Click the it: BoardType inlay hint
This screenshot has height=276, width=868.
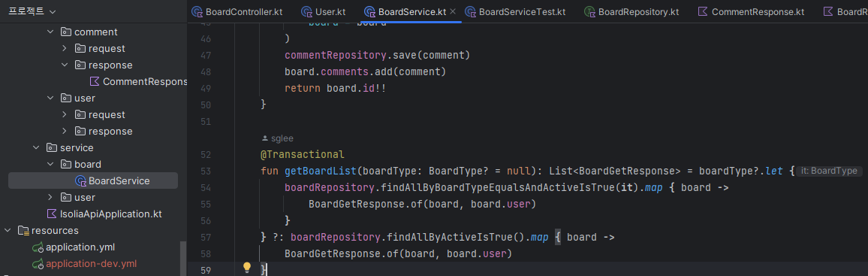coord(829,171)
